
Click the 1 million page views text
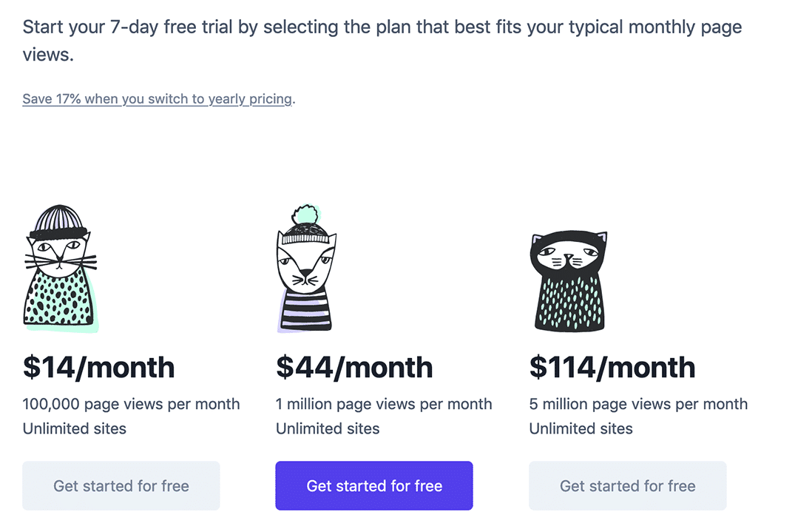pos(384,404)
